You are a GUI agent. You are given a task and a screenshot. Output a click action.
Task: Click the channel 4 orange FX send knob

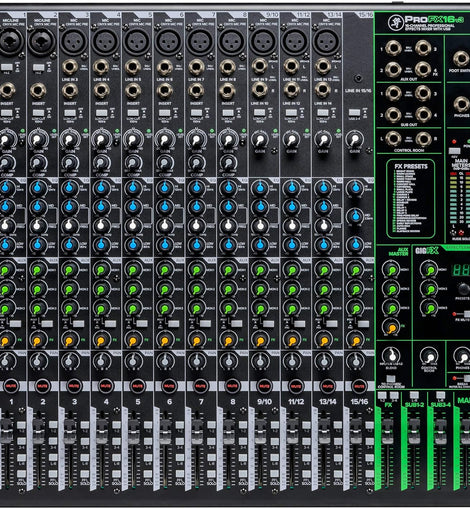[100, 341]
